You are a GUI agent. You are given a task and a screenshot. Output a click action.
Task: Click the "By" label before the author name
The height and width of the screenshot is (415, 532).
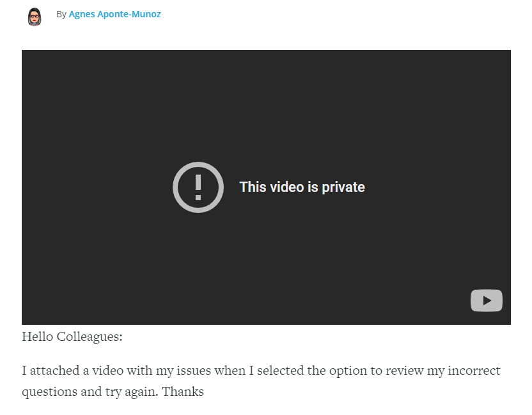(x=61, y=14)
